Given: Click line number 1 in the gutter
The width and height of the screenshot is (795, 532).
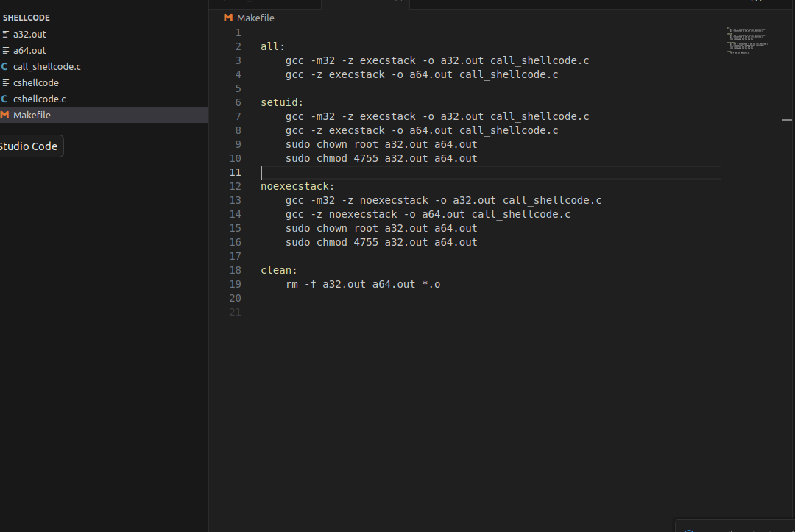Looking at the screenshot, I should click(x=239, y=33).
